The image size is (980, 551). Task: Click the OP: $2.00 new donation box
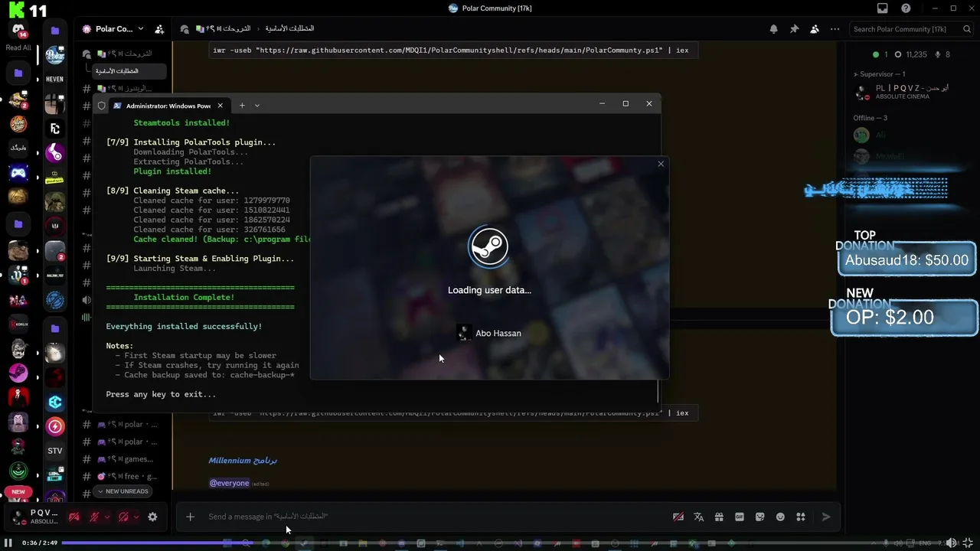[905, 318]
